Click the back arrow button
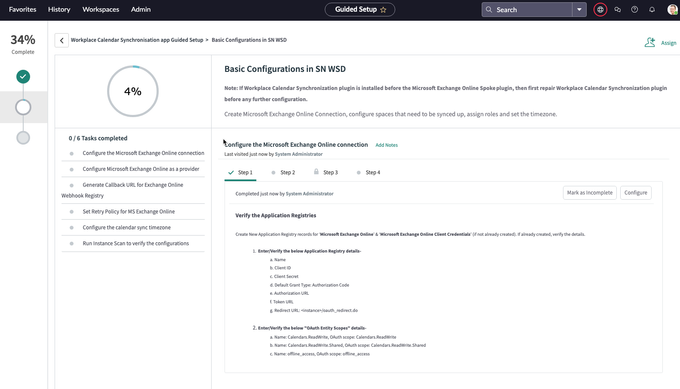The width and height of the screenshot is (680, 389). click(62, 40)
